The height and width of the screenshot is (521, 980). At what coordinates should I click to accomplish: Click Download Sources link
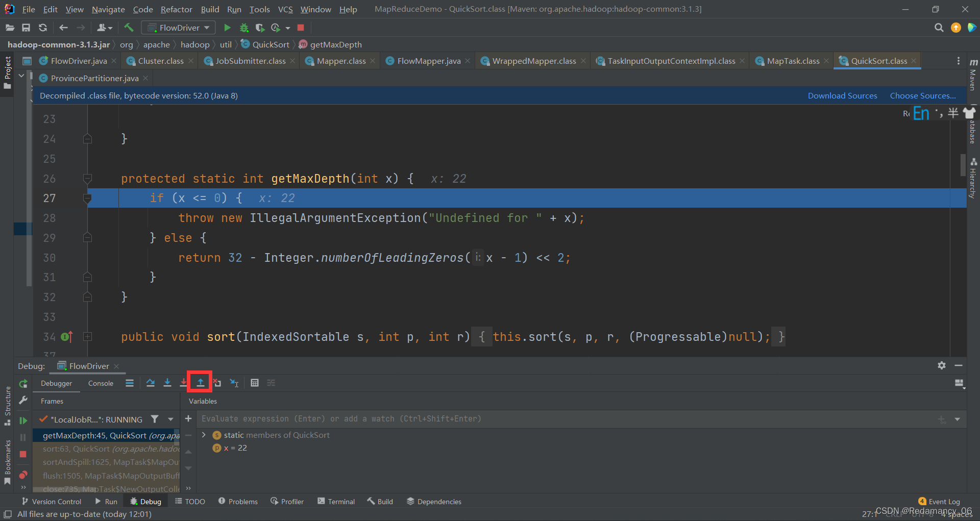pyautogui.click(x=842, y=95)
